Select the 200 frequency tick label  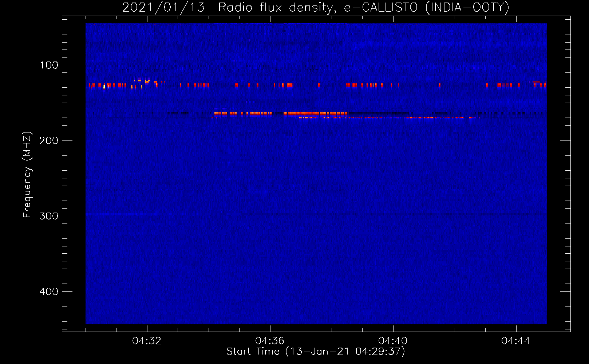(x=49, y=141)
